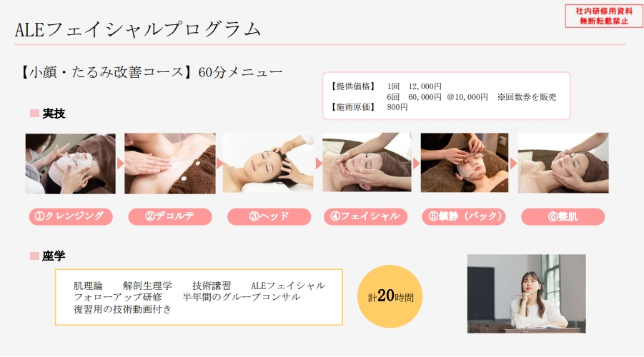Select the facial massage photo
The image size is (644, 357).
pos(367,163)
